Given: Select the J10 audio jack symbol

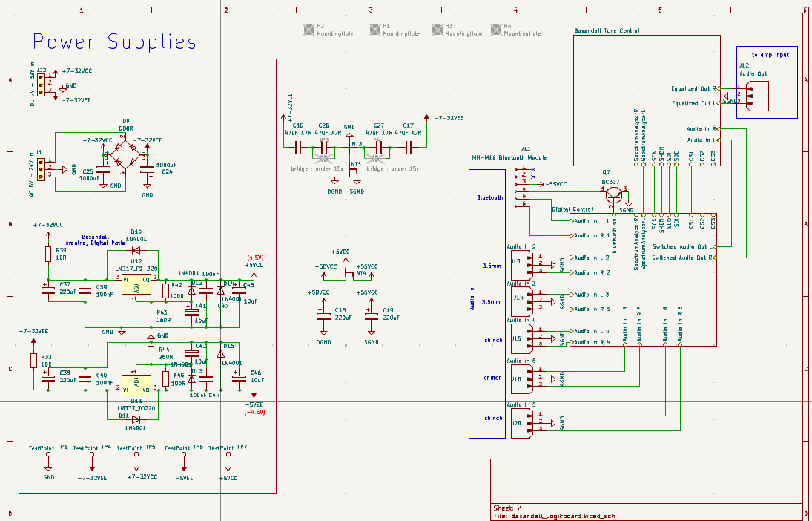Looking at the screenshot, I should (521, 379).
